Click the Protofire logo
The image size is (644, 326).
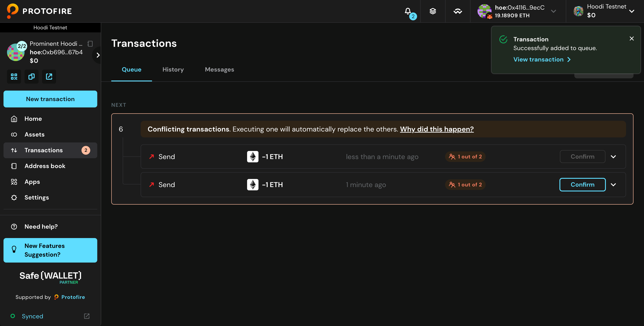click(39, 11)
